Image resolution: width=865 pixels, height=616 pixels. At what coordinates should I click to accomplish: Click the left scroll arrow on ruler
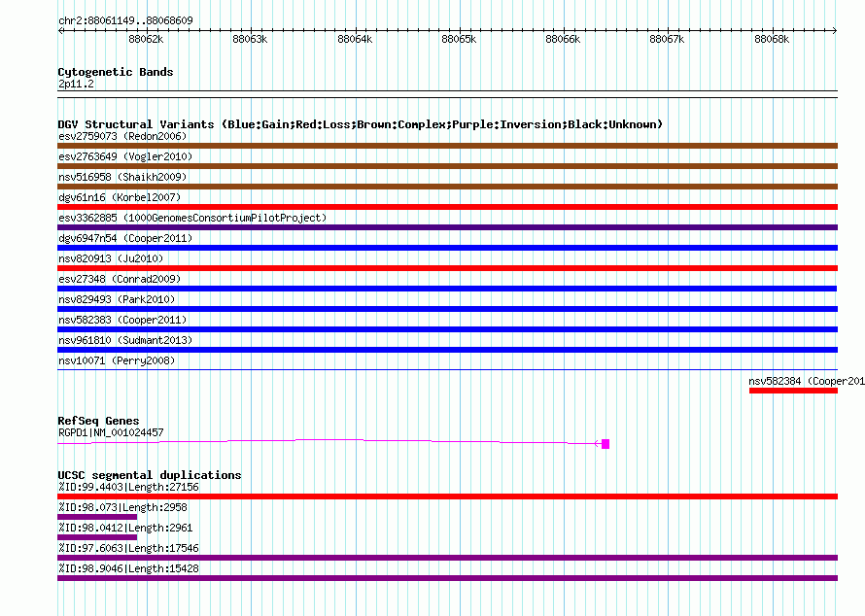point(61,31)
